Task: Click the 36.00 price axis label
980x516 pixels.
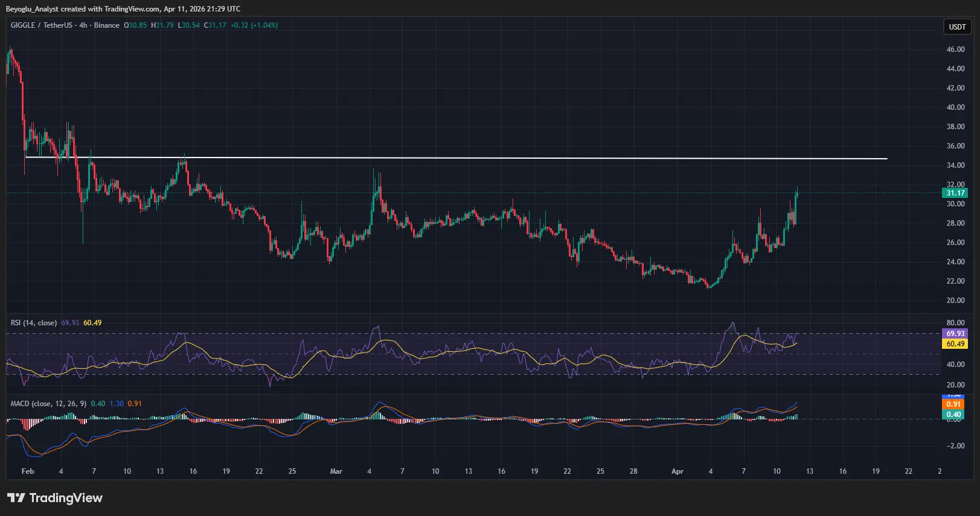Action: [955, 146]
